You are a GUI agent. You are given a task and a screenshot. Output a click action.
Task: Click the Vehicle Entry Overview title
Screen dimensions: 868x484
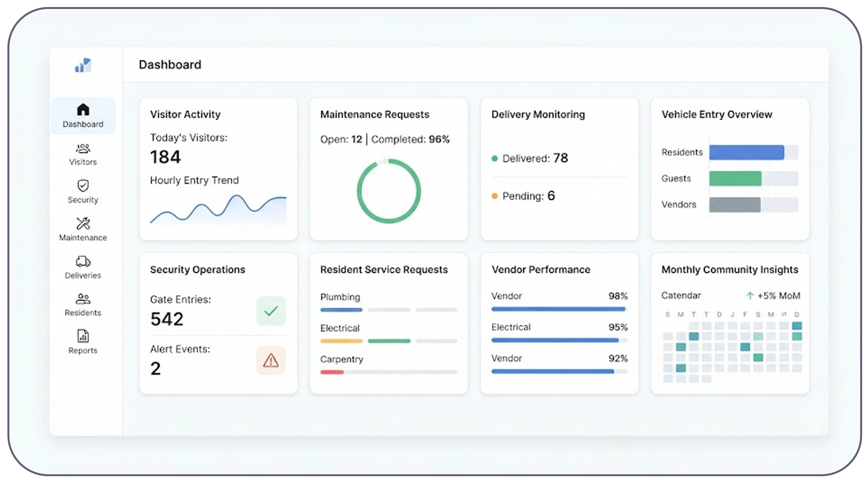coord(717,114)
